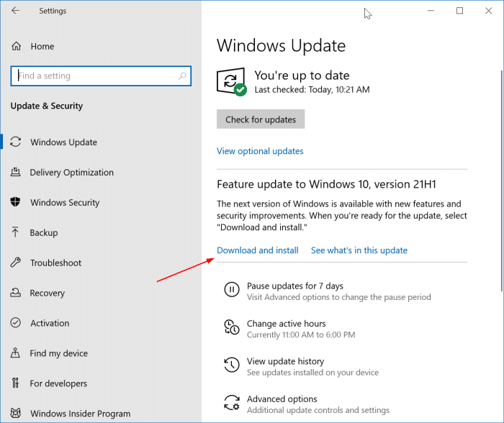Click the For developers tools icon

point(15,383)
